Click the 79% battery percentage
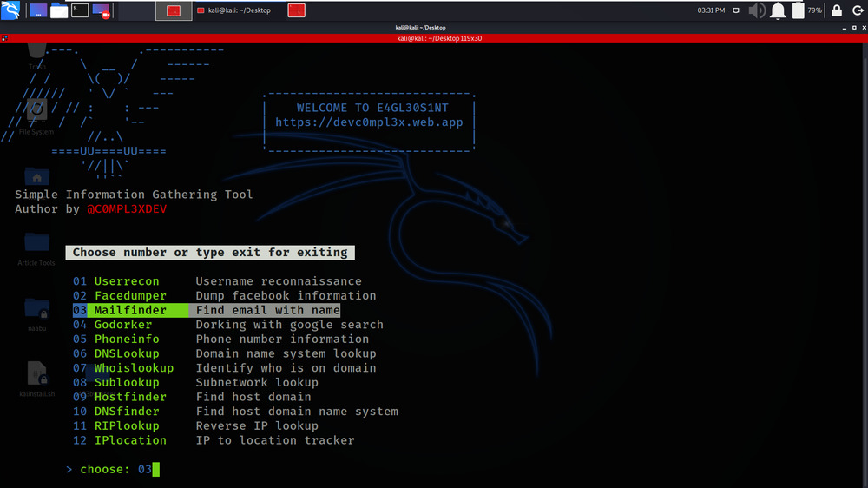This screenshot has height=488, width=868. pos(814,10)
